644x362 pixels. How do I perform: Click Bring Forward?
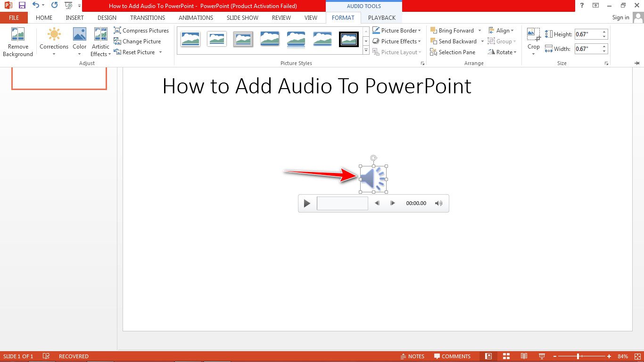(452, 31)
